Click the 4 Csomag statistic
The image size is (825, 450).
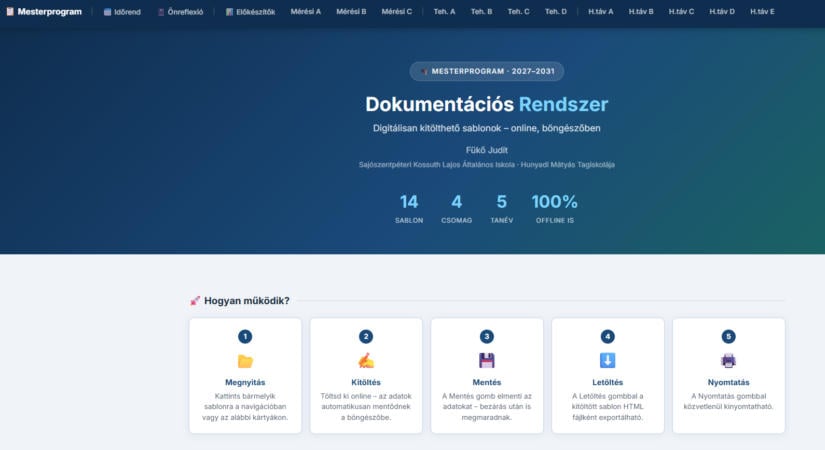pyautogui.click(x=456, y=208)
